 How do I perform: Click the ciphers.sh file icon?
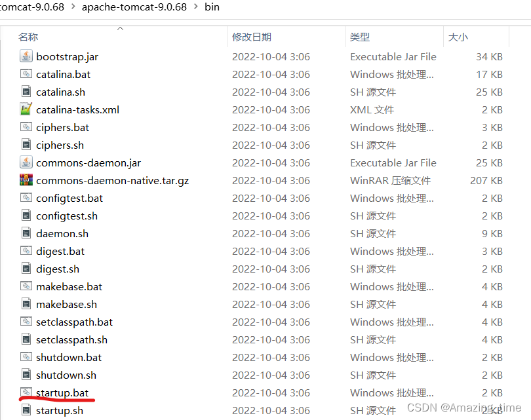click(26, 145)
